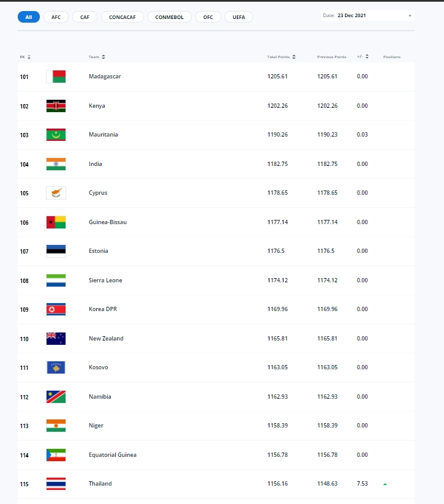Select the All confederation filter
This screenshot has width=444, height=504.
(x=29, y=17)
